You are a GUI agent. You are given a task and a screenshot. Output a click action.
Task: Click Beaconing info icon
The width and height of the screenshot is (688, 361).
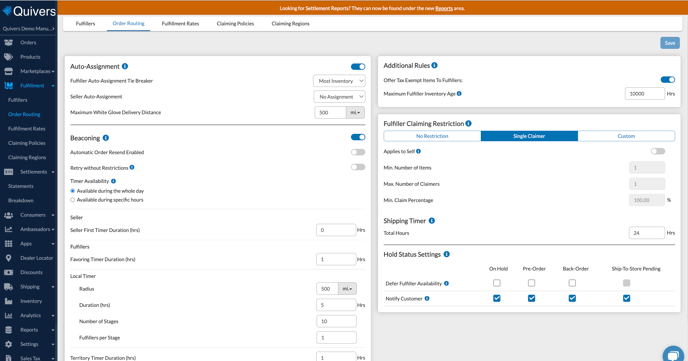[106, 138]
